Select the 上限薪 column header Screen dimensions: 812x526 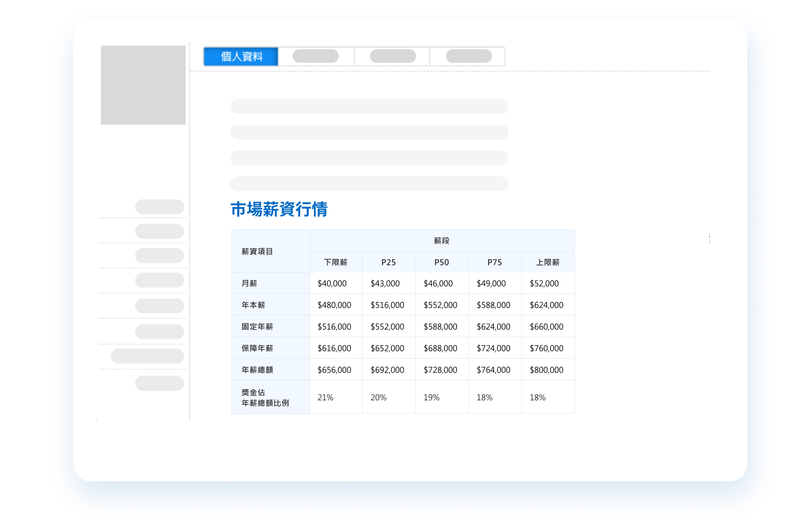(547, 262)
